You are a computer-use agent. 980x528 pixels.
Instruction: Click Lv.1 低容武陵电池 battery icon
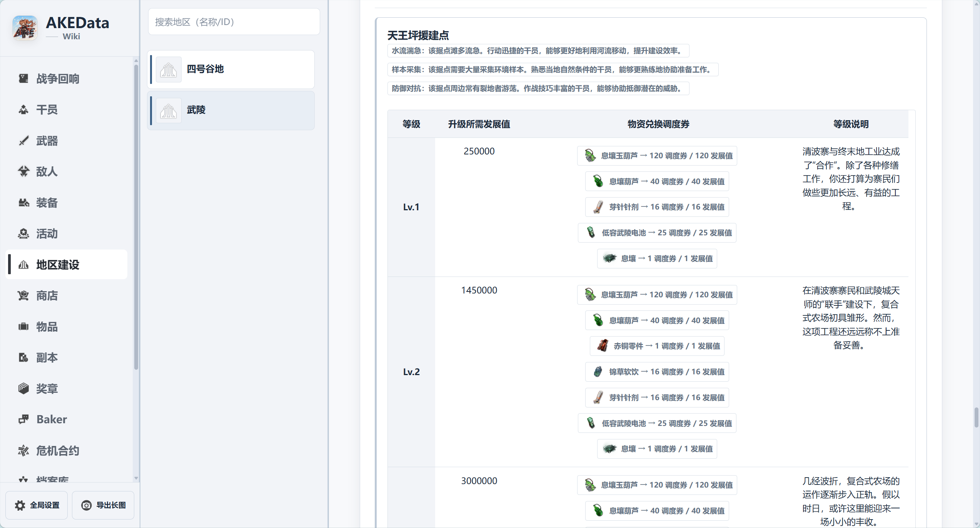(x=591, y=233)
